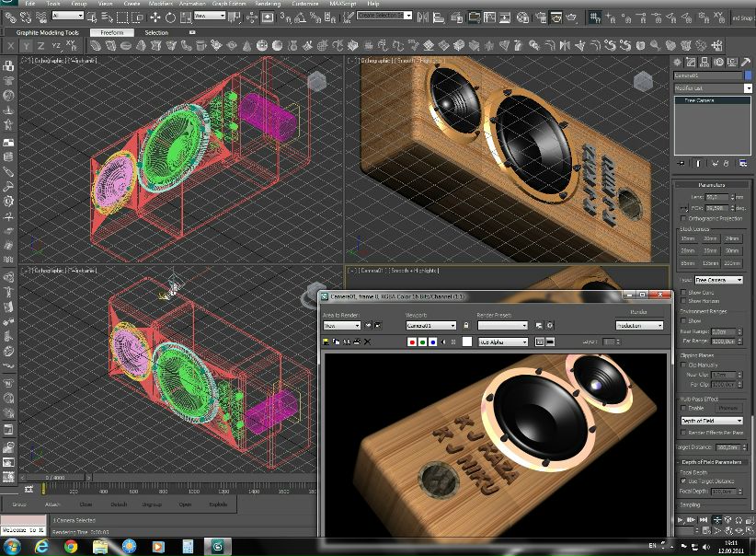
Task: Expand the Production render mode dropdown
Action: tap(639, 325)
